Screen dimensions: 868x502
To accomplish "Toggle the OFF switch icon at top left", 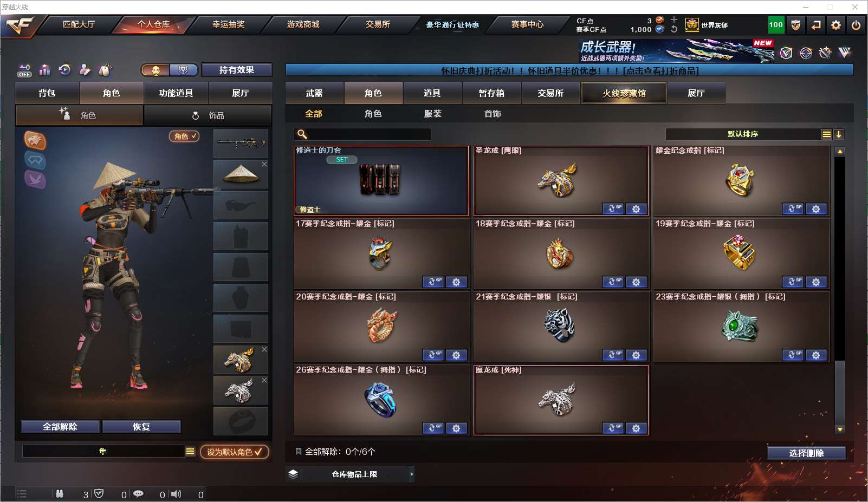I will tap(24, 70).
